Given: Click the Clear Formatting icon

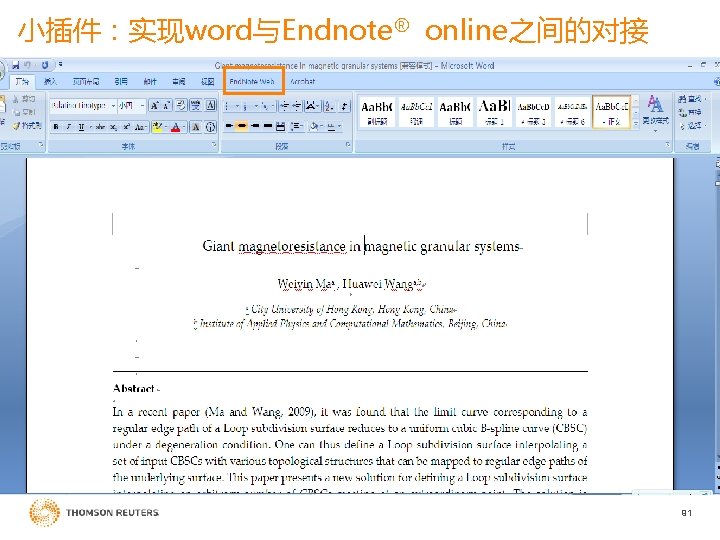Looking at the screenshot, I should click(x=181, y=106).
